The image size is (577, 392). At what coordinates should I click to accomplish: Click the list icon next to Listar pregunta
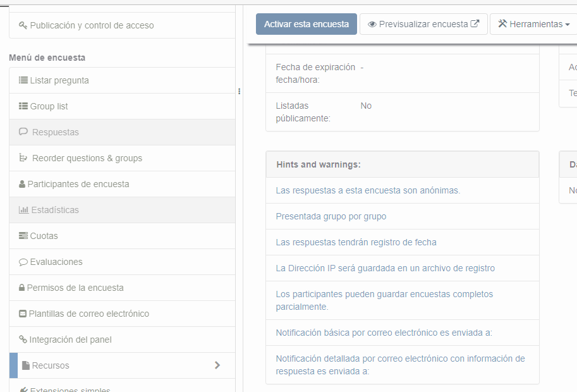pos(23,80)
